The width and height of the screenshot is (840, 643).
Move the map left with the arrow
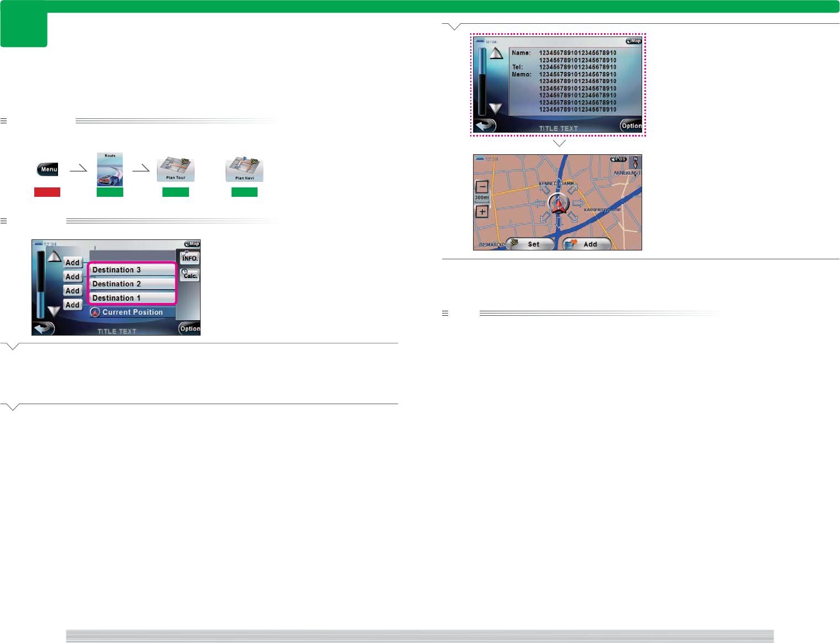pos(539,203)
